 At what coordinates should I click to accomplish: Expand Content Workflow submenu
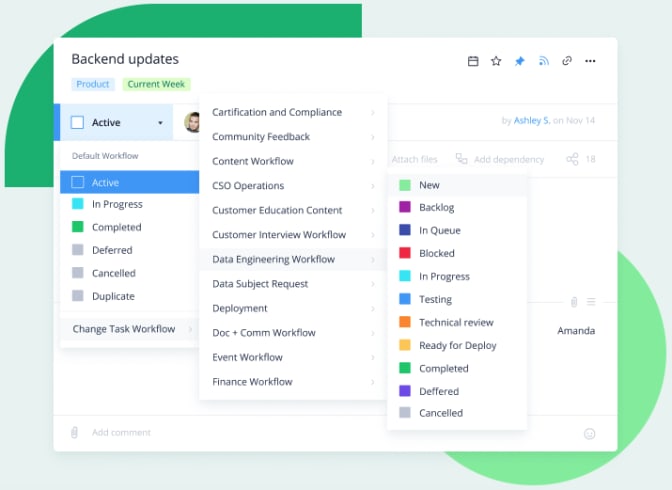coord(293,161)
